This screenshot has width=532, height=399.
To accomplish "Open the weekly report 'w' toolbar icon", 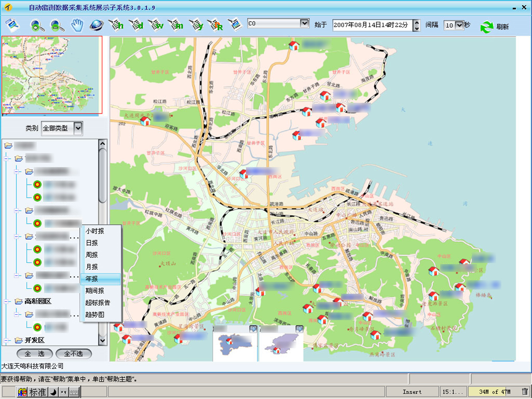I will pos(156,25).
